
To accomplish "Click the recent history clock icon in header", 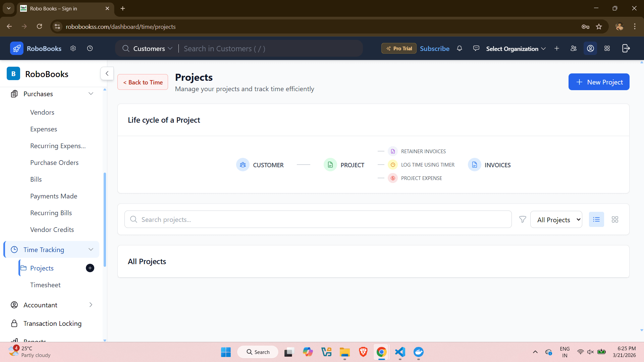I will click(x=90, y=48).
